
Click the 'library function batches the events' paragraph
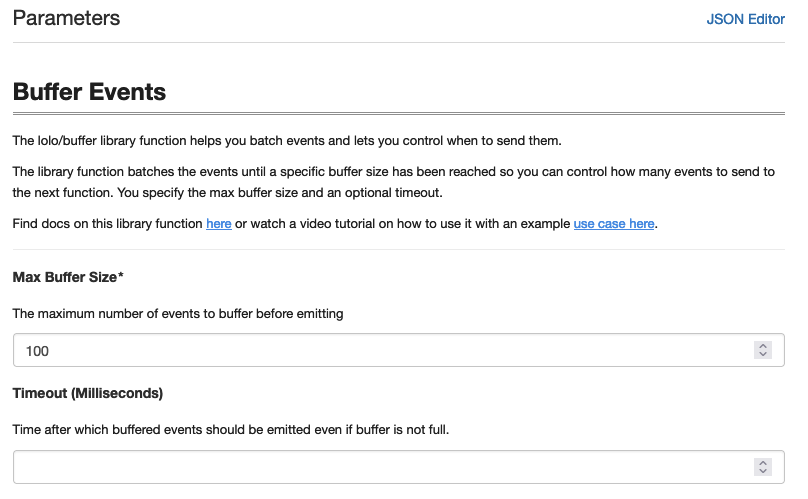point(393,182)
